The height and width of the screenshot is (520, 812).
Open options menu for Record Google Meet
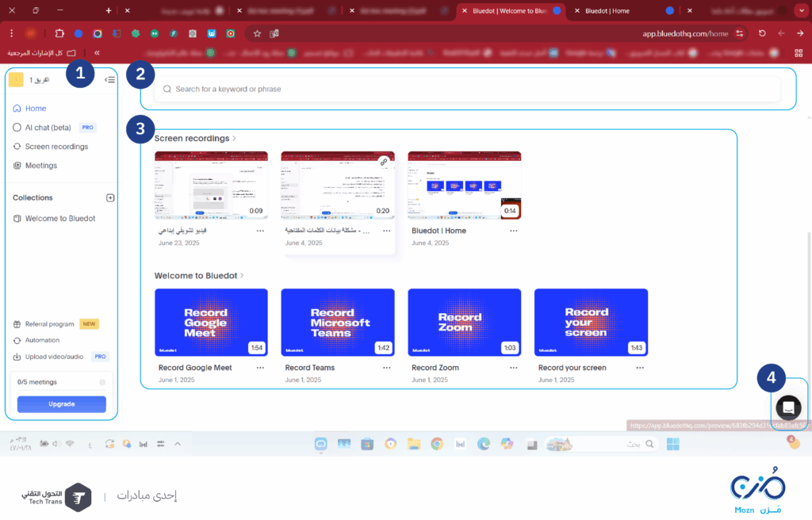point(260,368)
